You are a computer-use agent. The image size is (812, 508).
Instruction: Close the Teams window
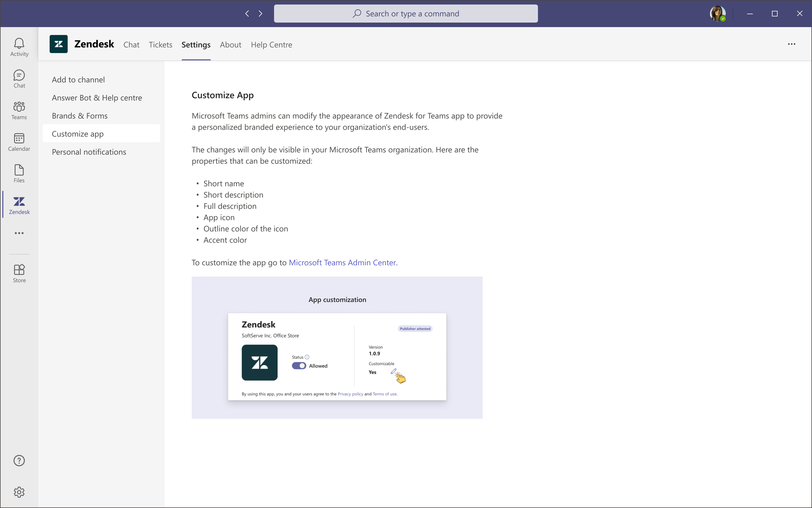pyautogui.click(x=800, y=14)
